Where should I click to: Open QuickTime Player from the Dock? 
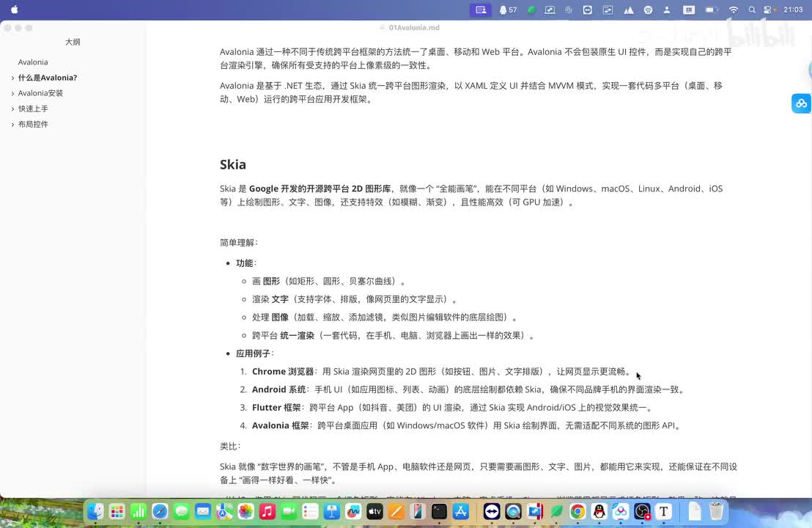tap(513, 512)
